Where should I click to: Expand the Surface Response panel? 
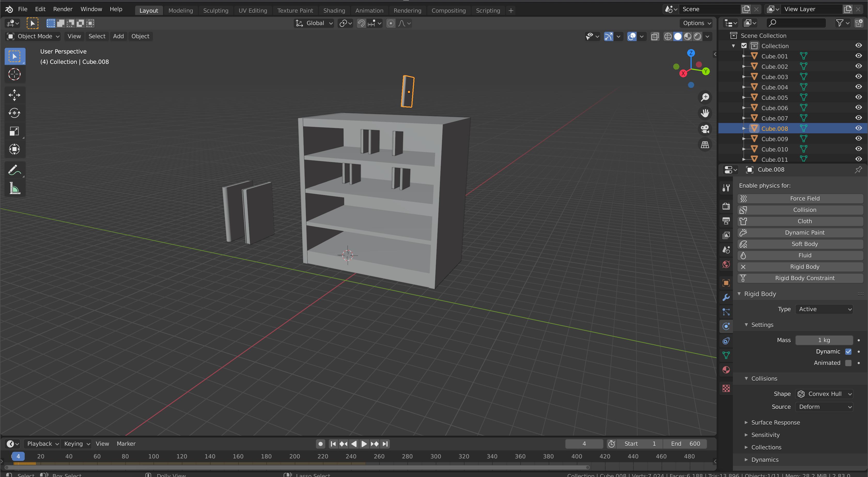(x=775, y=423)
